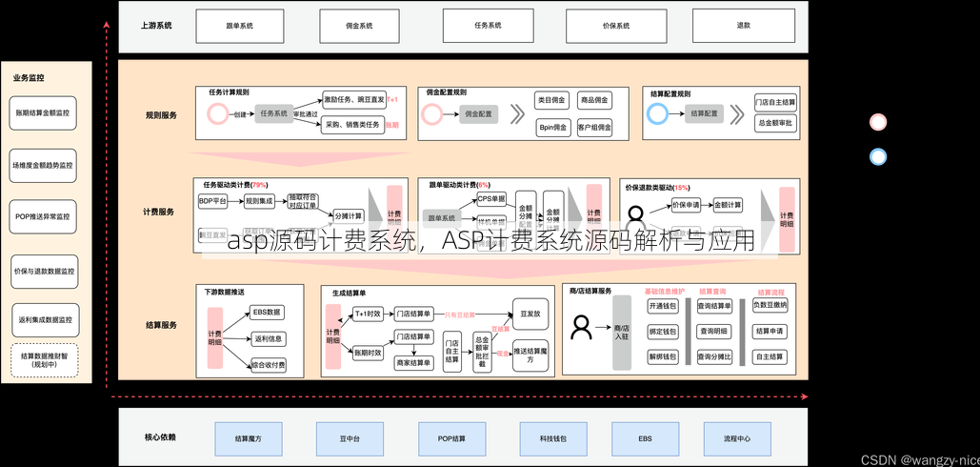Click the gray 结算配置 box

click(x=705, y=114)
